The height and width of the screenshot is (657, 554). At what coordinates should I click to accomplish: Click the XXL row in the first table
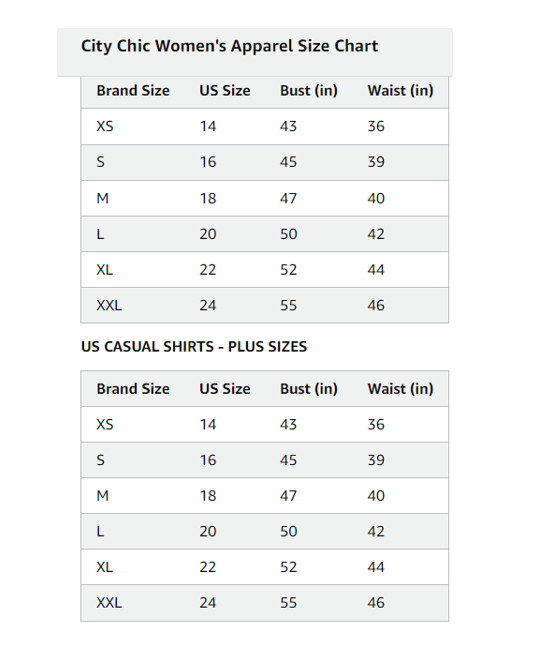(264, 305)
